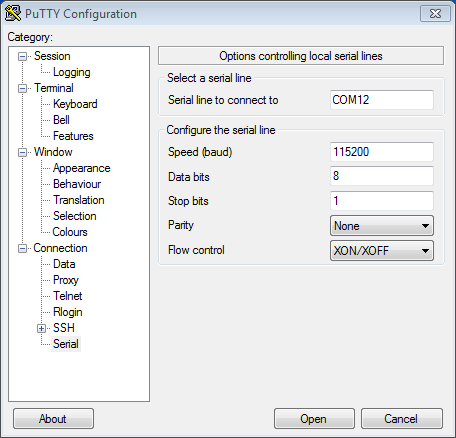Open the Flow control dropdown
The image size is (456, 438).
coord(382,250)
